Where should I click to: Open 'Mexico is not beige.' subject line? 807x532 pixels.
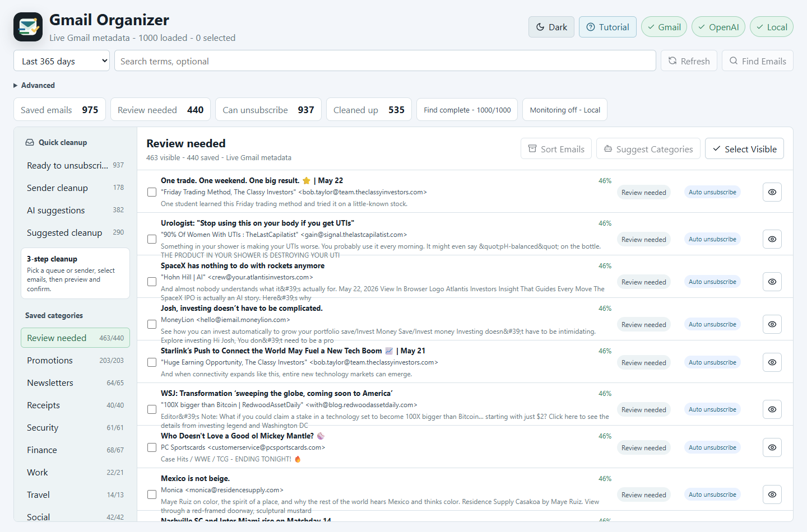pyautogui.click(x=195, y=478)
